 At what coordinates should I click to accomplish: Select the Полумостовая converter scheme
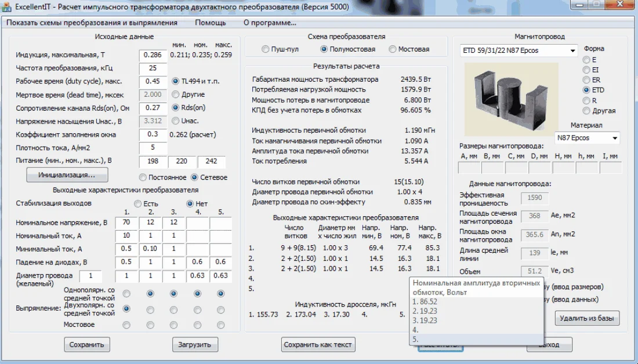324,49
